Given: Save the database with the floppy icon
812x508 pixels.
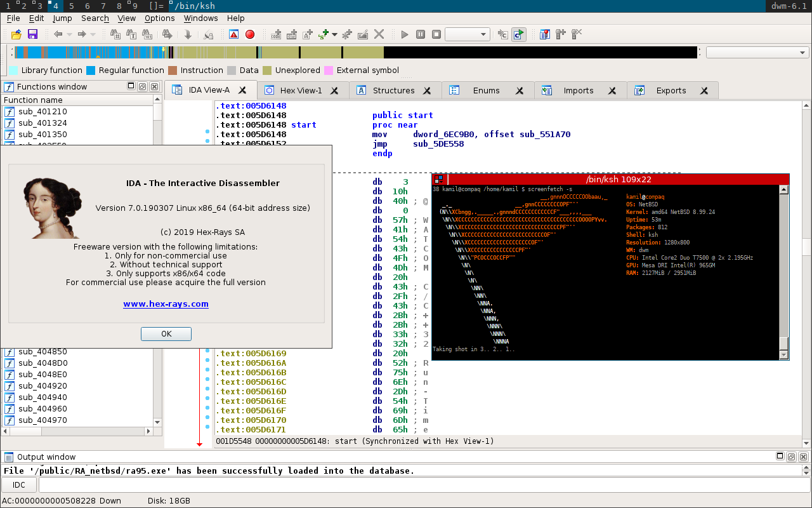Looking at the screenshot, I should coord(32,34).
